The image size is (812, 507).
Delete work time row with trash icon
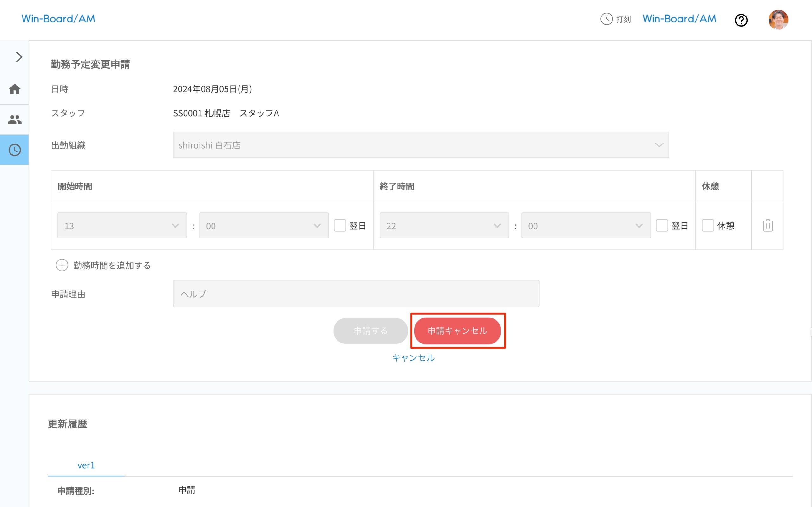(x=768, y=225)
